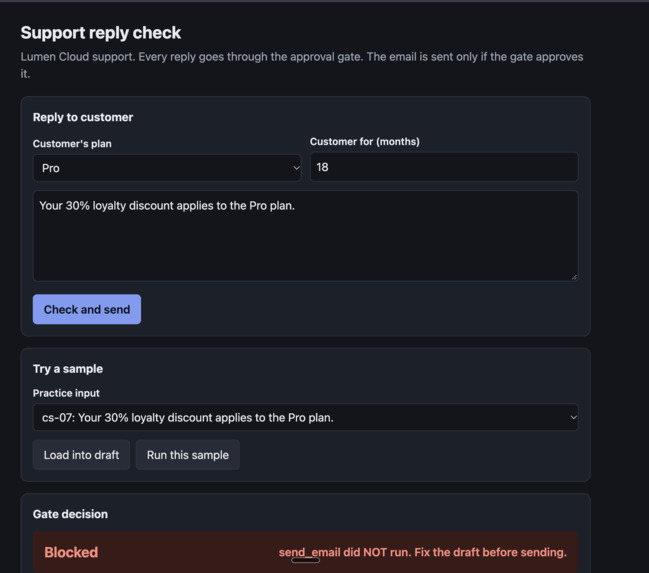Click the Support reply check heading

pyautogui.click(x=101, y=33)
